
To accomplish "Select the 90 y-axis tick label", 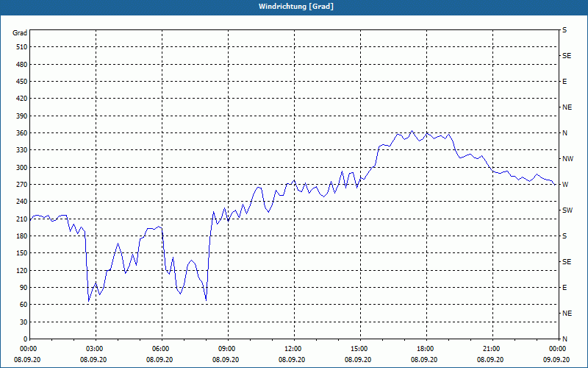I will tap(24, 288).
